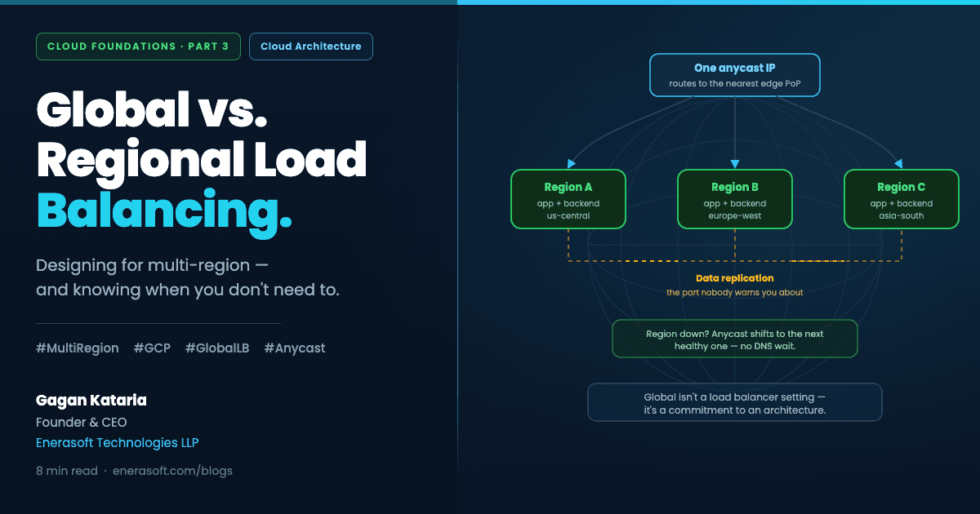Click the arrowhead pointing to Region B
The width and height of the screenshot is (980, 514).
735,164
